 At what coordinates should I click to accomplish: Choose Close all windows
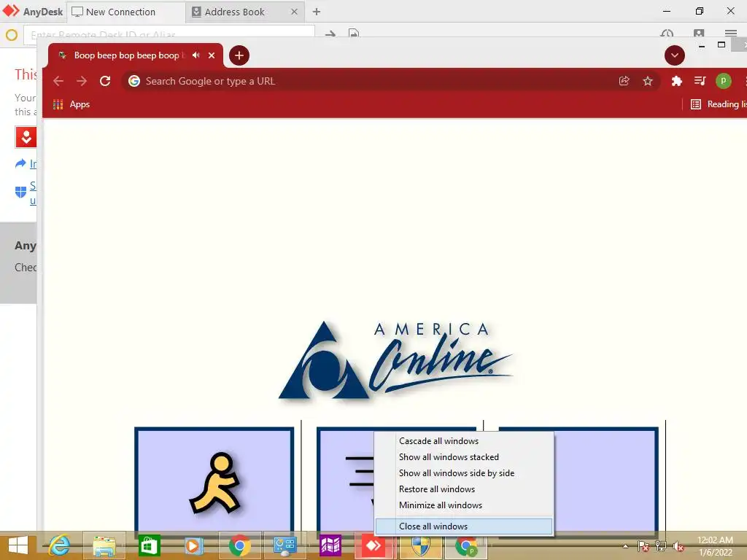point(464,526)
